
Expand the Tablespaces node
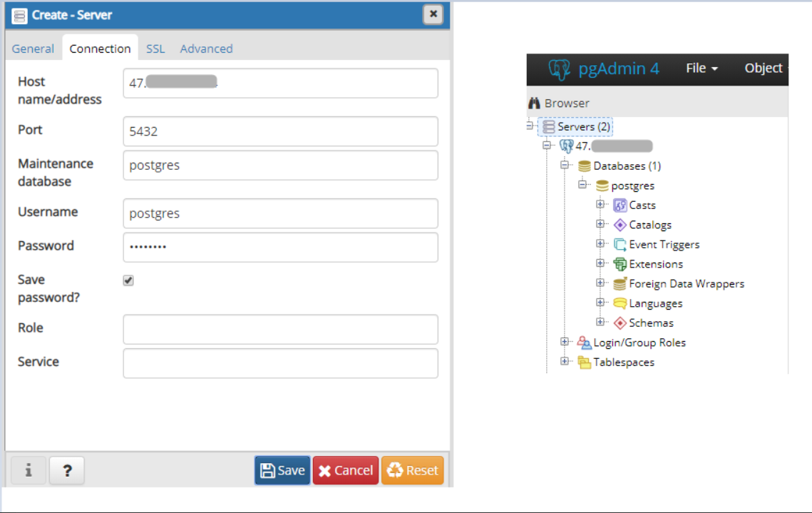click(565, 361)
